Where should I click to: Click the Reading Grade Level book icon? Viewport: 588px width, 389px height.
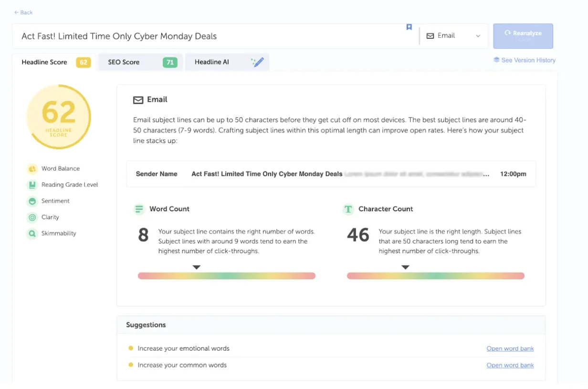(32, 185)
